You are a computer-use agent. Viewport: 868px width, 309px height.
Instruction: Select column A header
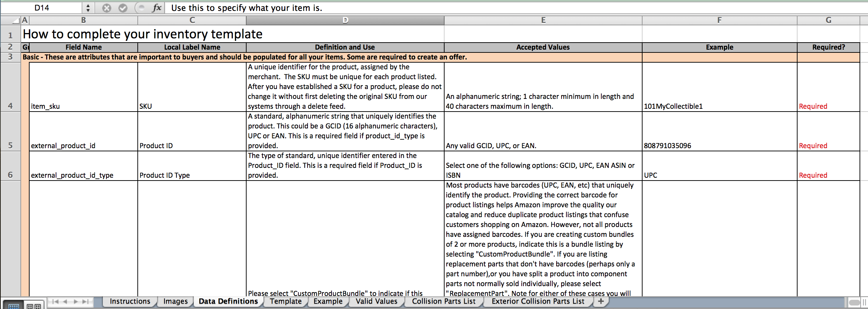tap(25, 20)
